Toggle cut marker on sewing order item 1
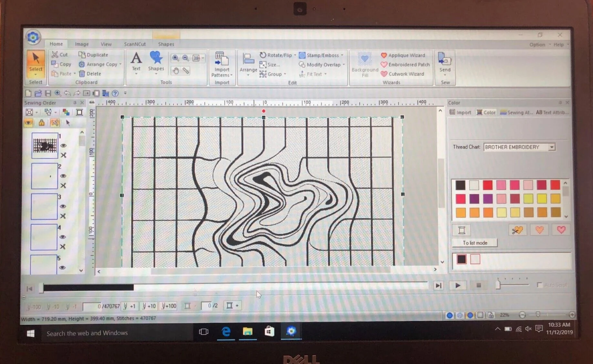Screen dimensions: 593x364 pos(63,155)
